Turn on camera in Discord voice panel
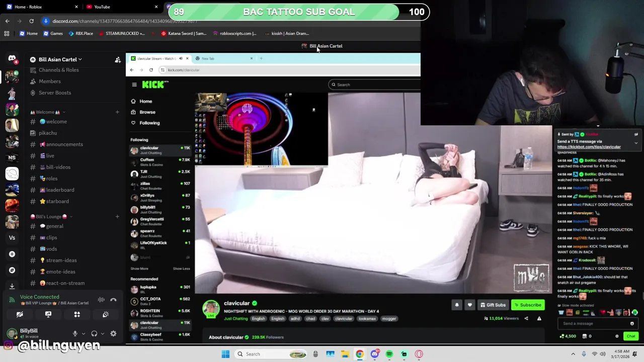This screenshot has height=362, width=644. pyautogui.click(x=20, y=314)
